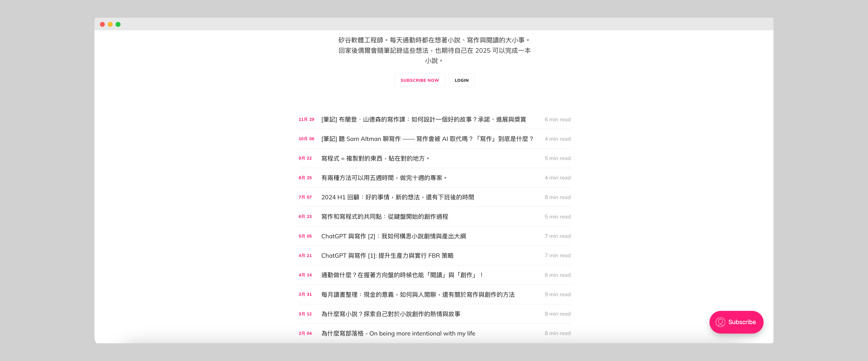Open the 2024 H1 回顧 post
This screenshot has height=361, width=868.
click(397, 197)
